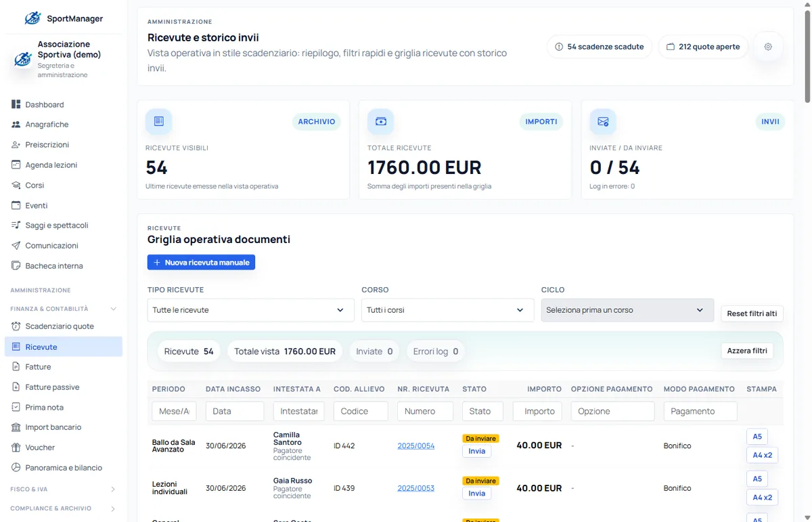Open the Corso dropdown Tutti i corsi
The image size is (812, 522).
point(447,310)
